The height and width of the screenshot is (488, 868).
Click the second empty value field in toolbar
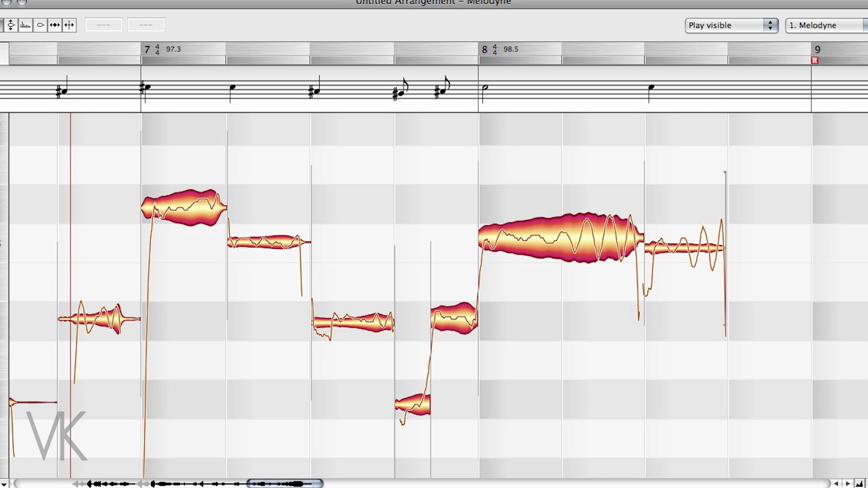click(146, 25)
